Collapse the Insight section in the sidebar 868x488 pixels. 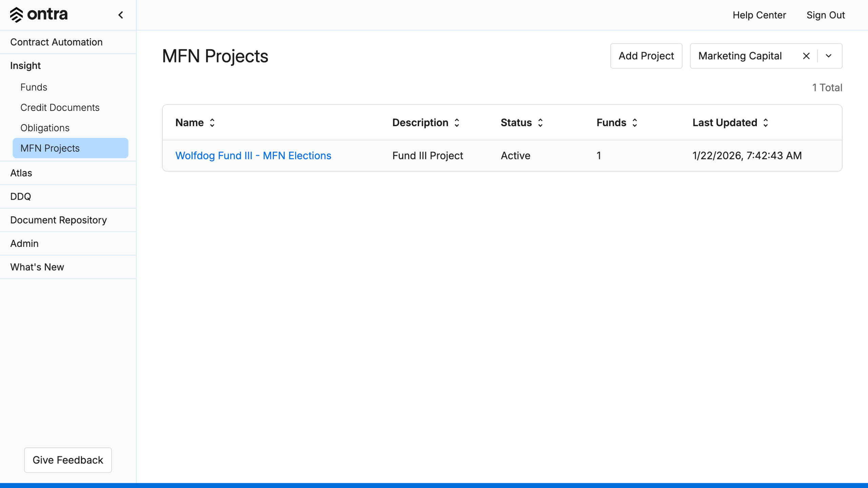pyautogui.click(x=25, y=65)
